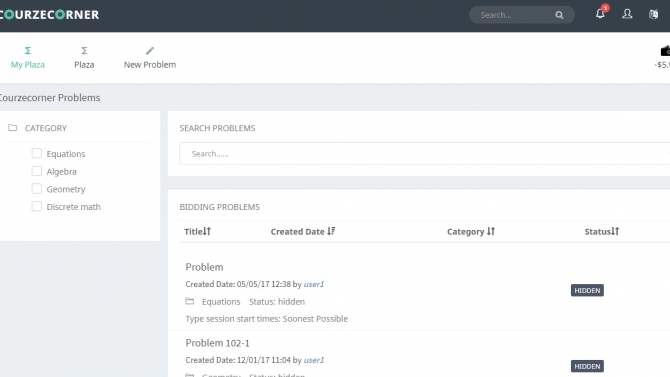Click the search magnifier icon in header
Image resolution: width=670 pixels, height=377 pixels.
(x=559, y=15)
